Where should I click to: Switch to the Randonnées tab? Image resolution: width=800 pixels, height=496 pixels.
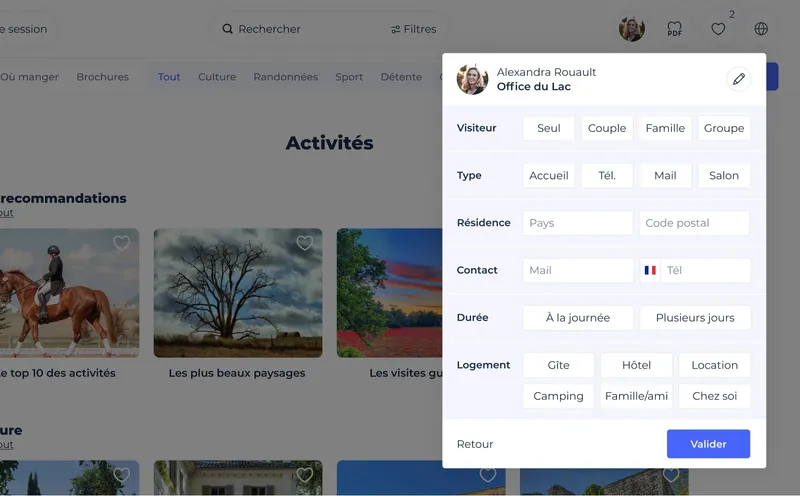click(x=286, y=77)
